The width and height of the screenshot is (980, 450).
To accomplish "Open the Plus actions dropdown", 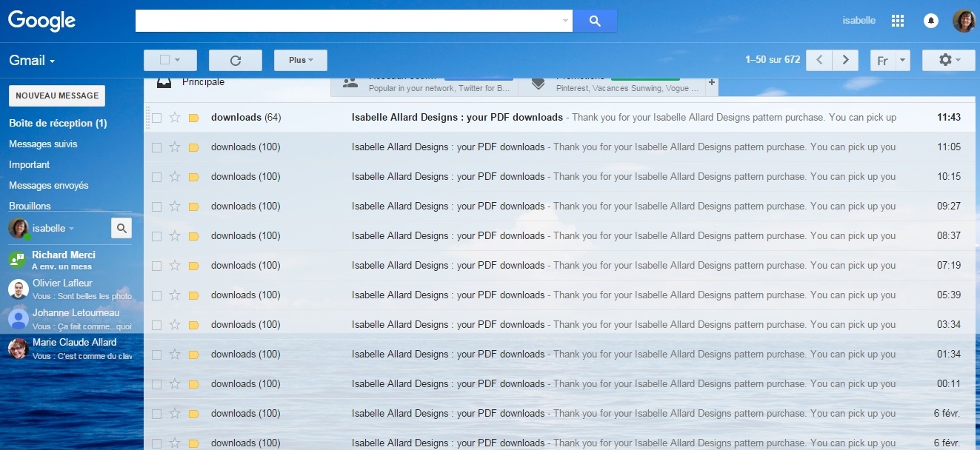I will coord(301,60).
